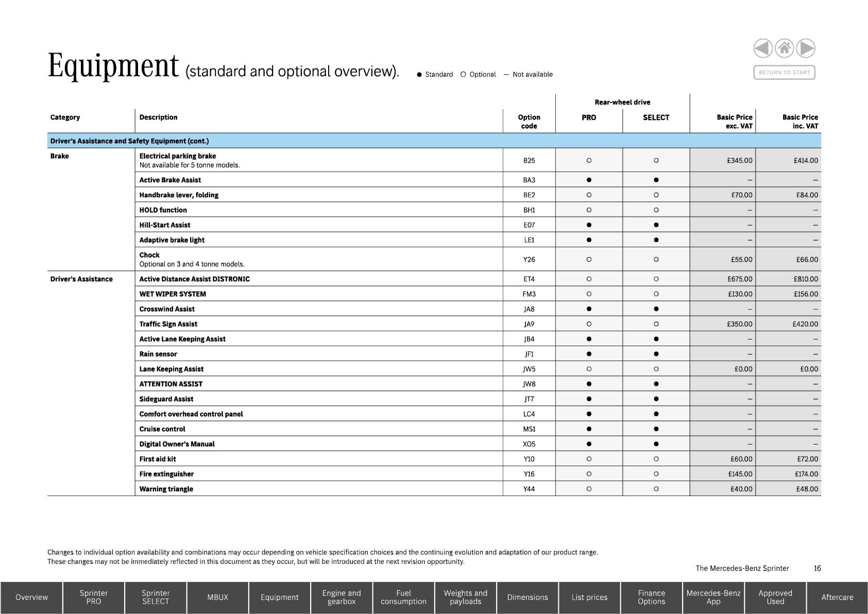
Task: Open the Mercedes-Benz App tab
Action: coord(713,598)
